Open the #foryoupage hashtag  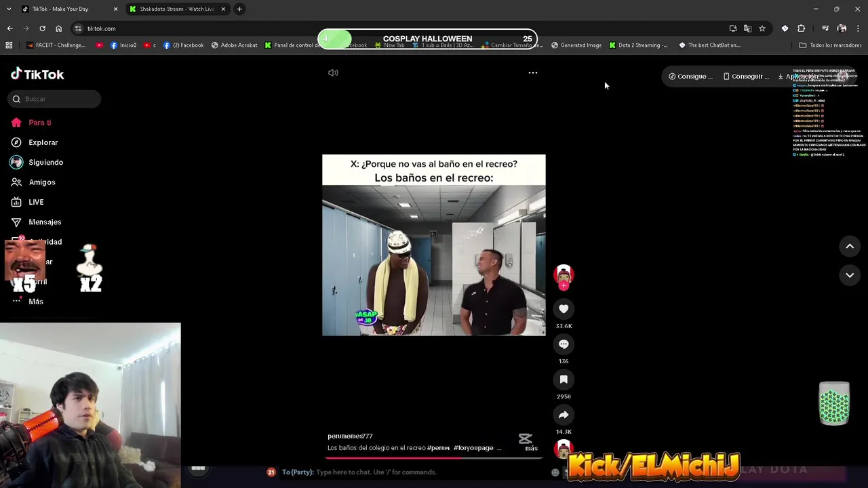(473, 448)
